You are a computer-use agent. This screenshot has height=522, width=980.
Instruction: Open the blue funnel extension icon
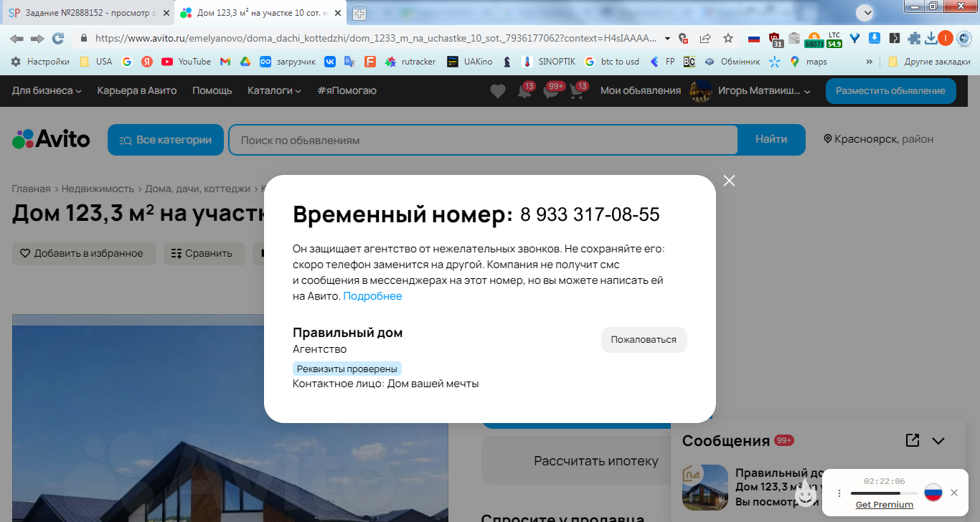(855, 38)
